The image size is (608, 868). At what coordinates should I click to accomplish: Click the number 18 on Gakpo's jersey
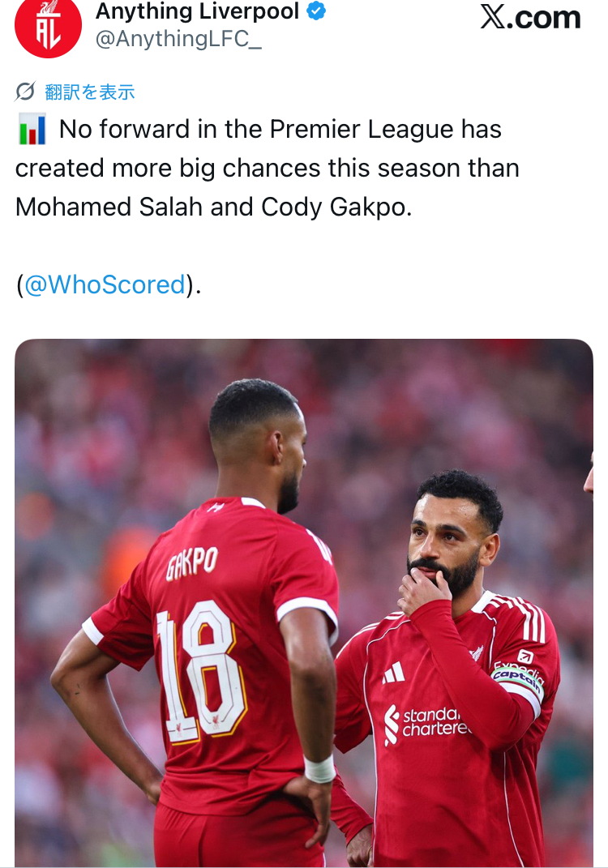coord(200,670)
